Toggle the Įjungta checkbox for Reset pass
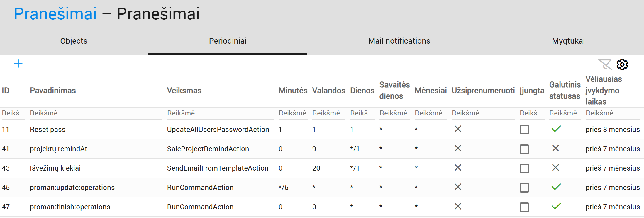This screenshot has width=644, height=218. click(x=524, y=130)
